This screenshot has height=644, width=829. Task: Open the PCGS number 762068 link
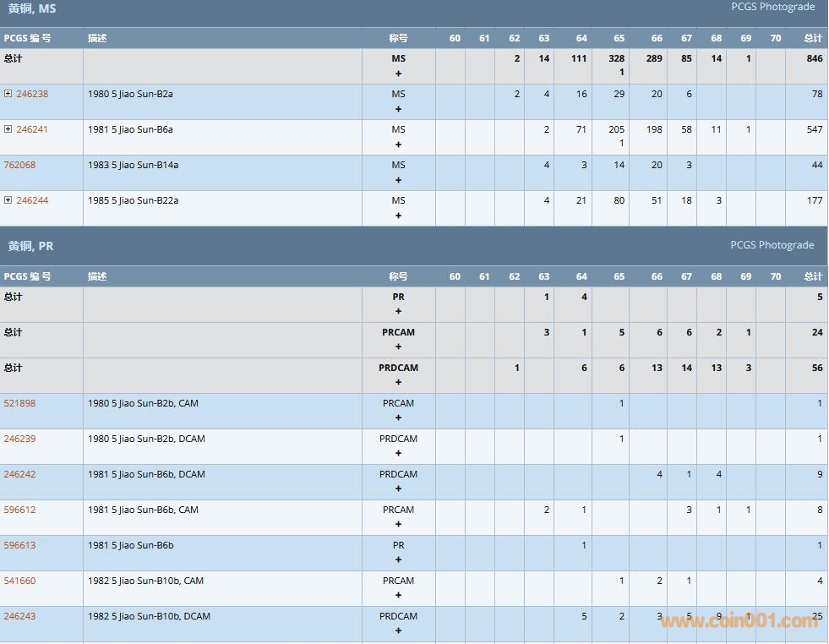pos(20,165)
